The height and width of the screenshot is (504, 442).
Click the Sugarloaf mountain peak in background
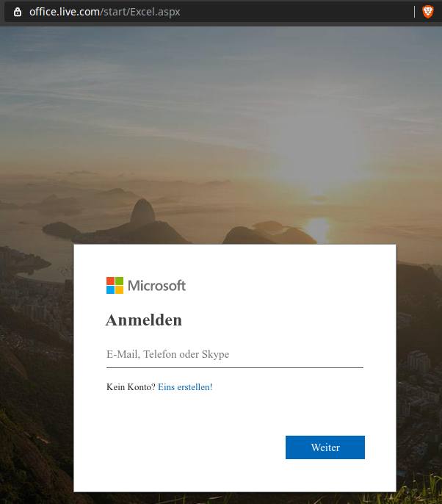coord(142,210)
